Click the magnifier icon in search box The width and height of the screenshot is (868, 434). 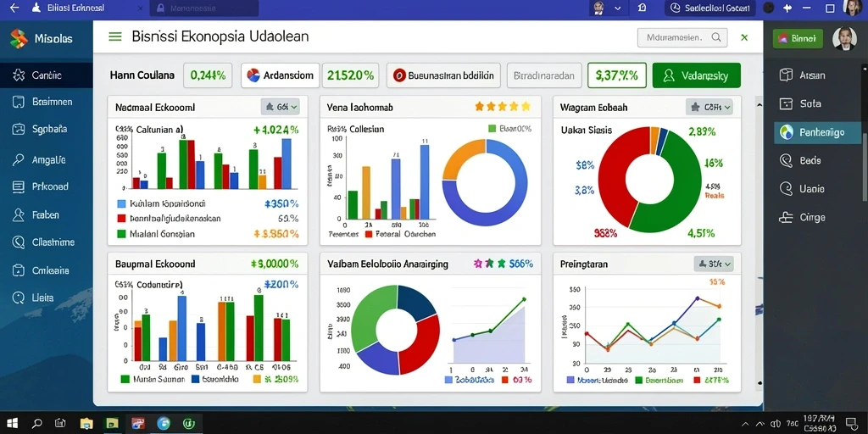pos(716,37)
